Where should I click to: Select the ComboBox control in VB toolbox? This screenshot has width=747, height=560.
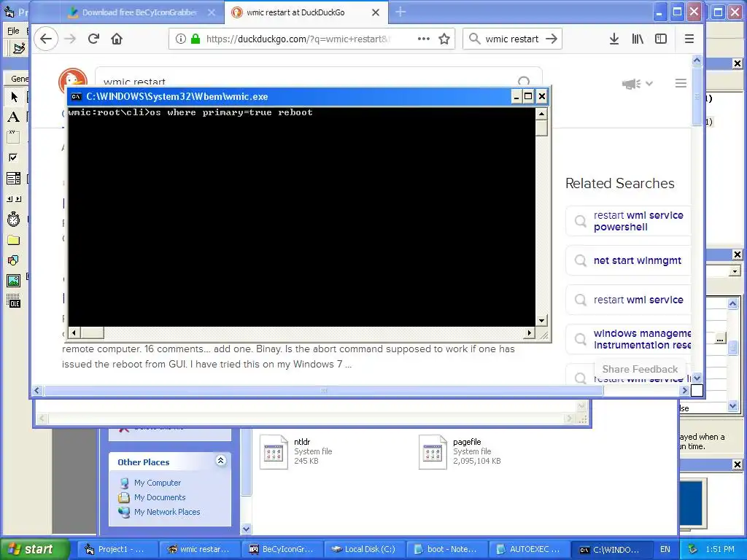click(x=14, y=178)
